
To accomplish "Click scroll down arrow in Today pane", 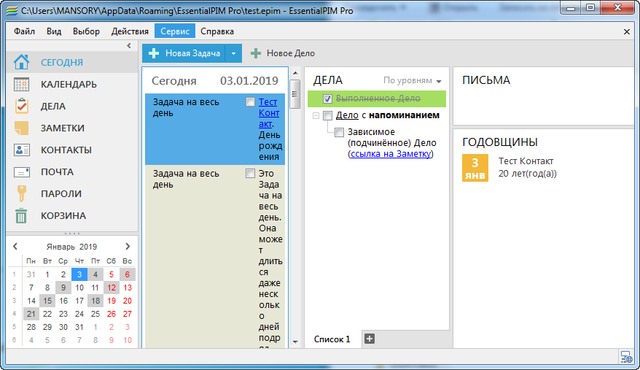I will pos(296,342).
